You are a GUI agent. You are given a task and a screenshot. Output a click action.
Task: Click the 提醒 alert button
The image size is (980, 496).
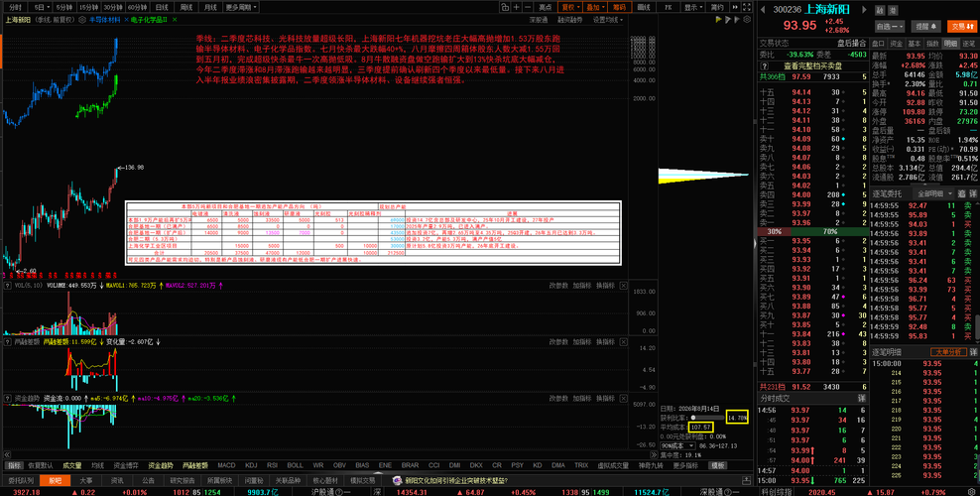pyautogui.click(x=925, y=26)
